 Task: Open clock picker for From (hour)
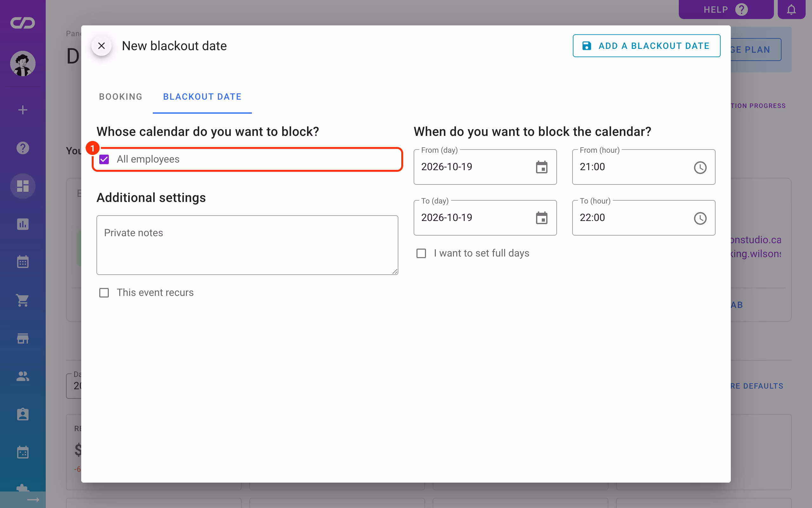point(700,167)
